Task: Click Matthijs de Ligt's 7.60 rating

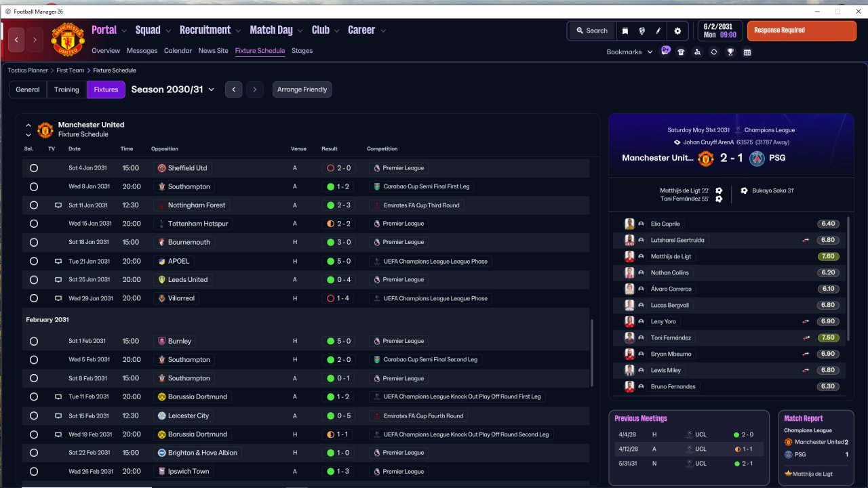Action: pyautogui.click(x=828, y=256)
